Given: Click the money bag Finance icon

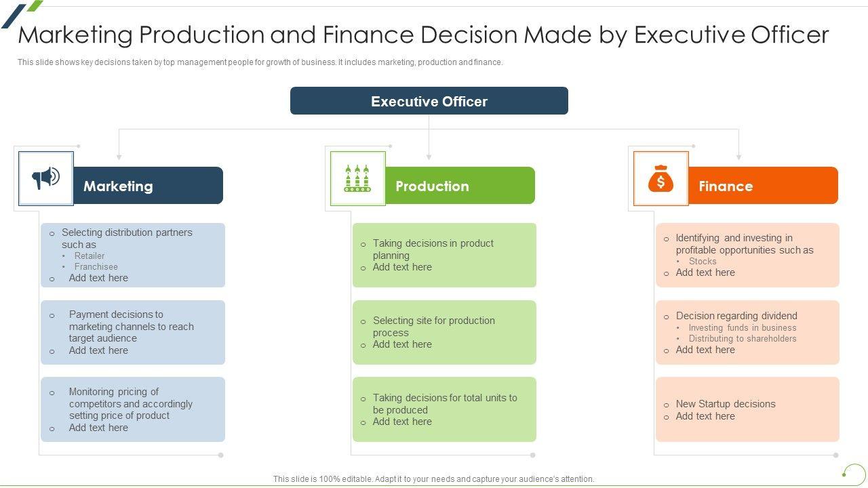Looking at the screenshot, I should (x=660, y=179).
